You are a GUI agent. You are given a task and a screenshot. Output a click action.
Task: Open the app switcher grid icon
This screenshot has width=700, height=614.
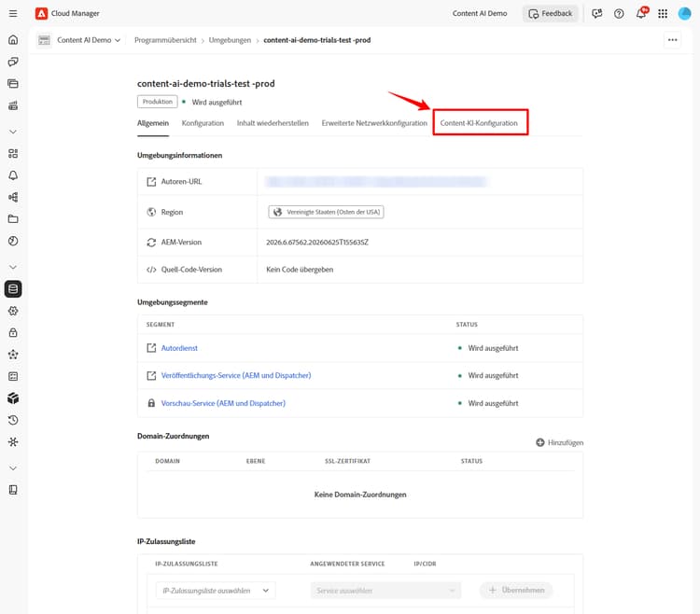(x=663, y=13)
